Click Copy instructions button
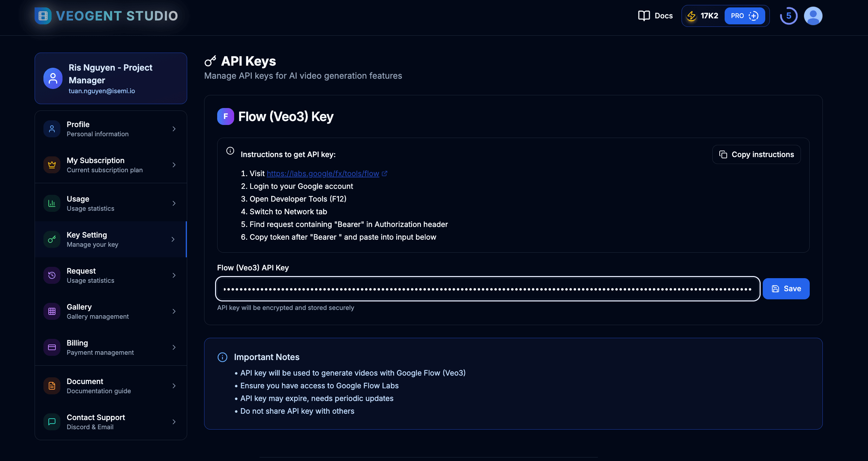Image resolution: width=868 pixels, height=461 pixels. pos(756,155)
